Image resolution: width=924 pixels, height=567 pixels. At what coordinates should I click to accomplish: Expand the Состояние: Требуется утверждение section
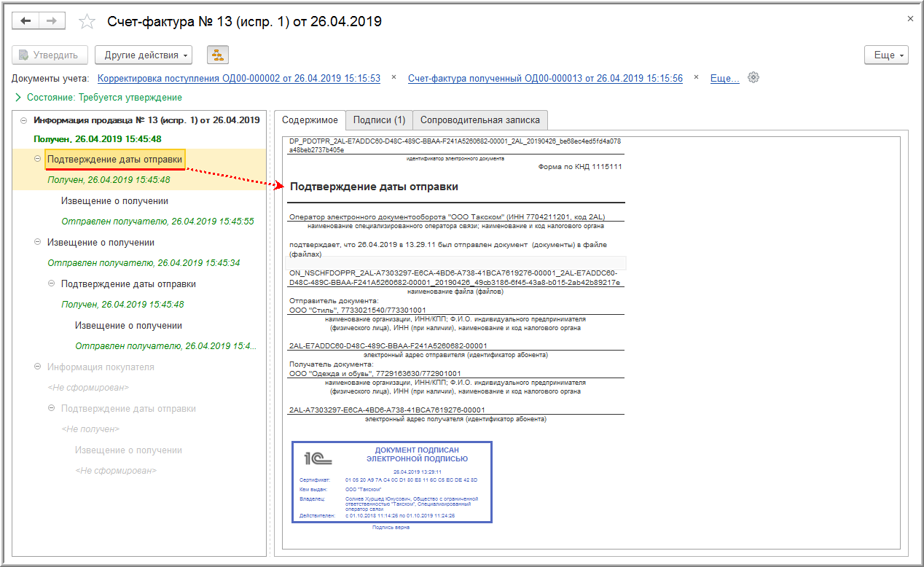point(18,97)
